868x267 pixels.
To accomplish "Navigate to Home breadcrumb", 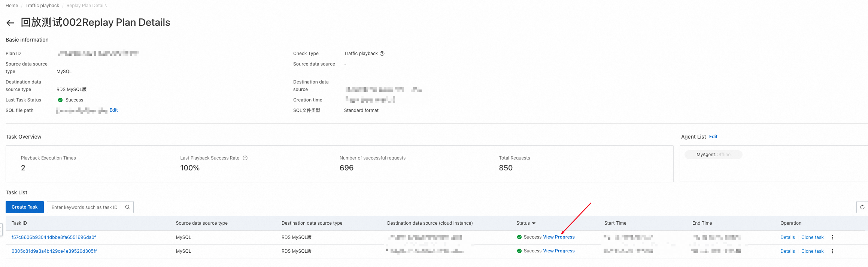I will (x=12, y=6).
